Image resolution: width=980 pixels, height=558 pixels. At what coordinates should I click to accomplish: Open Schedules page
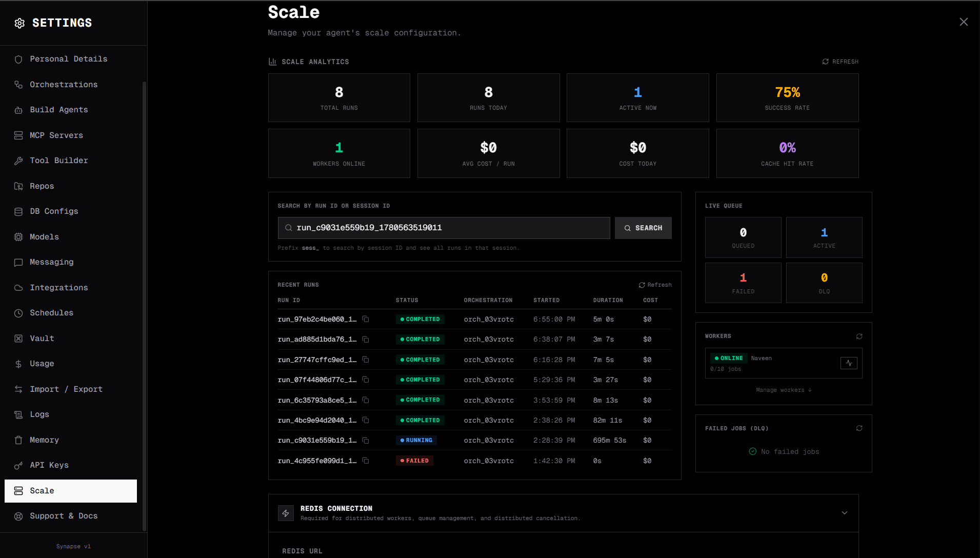coord(71,313)
